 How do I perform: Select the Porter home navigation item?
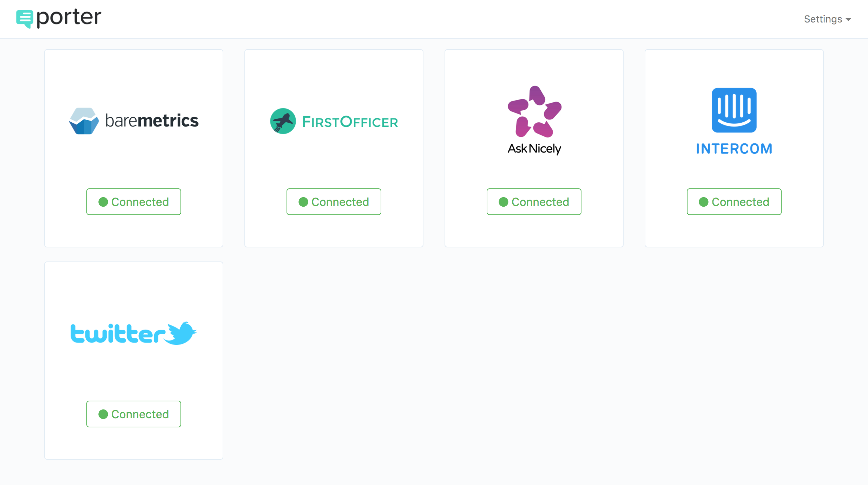58,17
